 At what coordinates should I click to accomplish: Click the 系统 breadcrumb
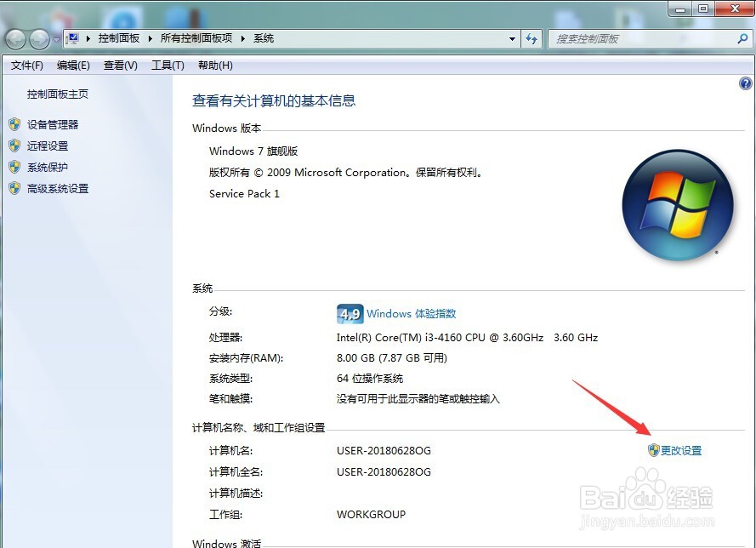(264, 38)
